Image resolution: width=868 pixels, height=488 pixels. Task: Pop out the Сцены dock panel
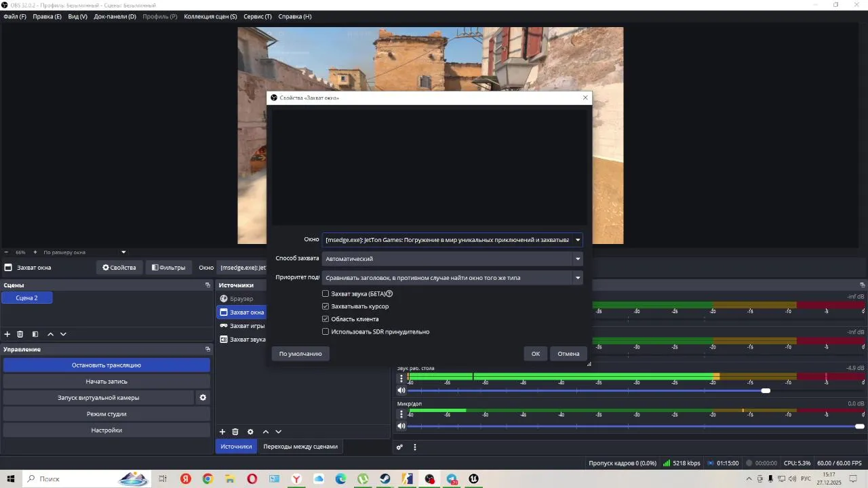coord(208,285)
